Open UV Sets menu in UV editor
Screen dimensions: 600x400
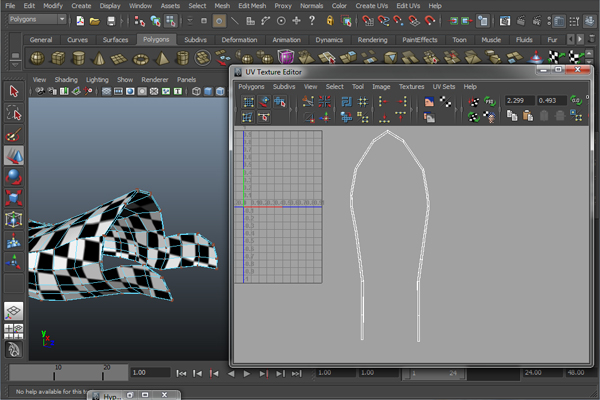click(444, 87)
